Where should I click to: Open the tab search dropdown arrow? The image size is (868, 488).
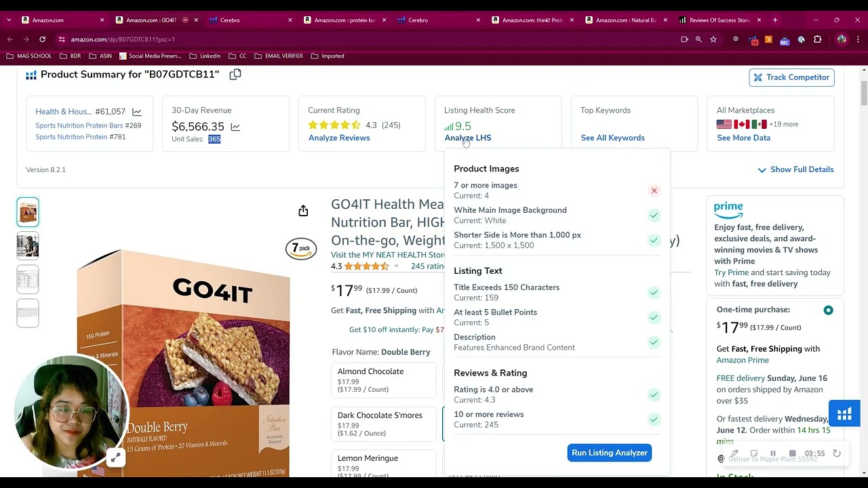pyautogui.click(x=9, y=20)
